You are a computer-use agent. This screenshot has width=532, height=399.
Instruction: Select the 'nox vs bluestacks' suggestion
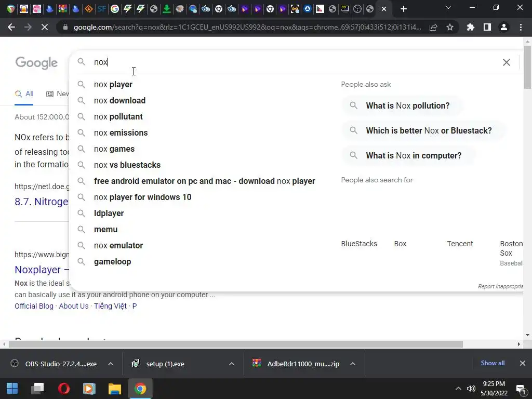pos(127,165)
